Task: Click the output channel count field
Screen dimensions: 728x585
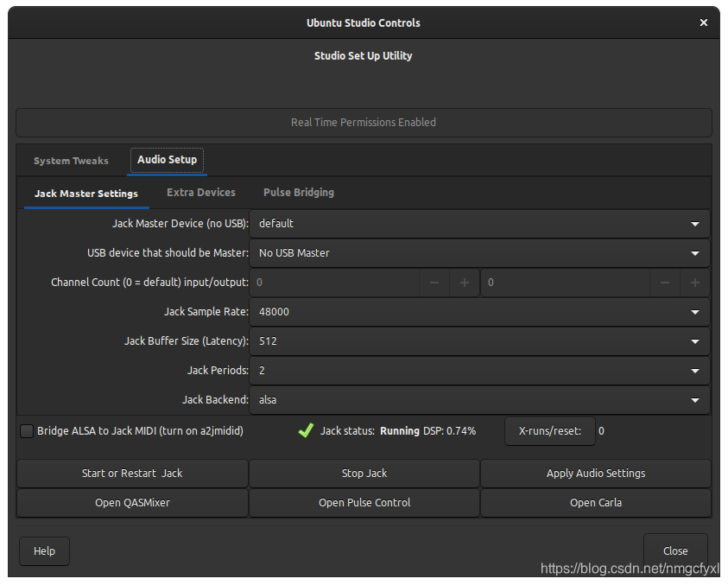Action: pos(566,283)
